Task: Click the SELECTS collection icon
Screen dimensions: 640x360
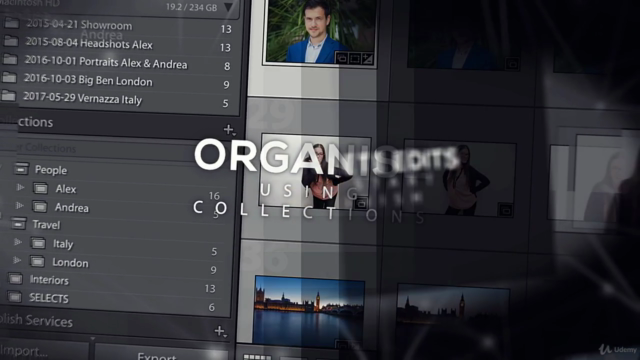Action: 15,297
